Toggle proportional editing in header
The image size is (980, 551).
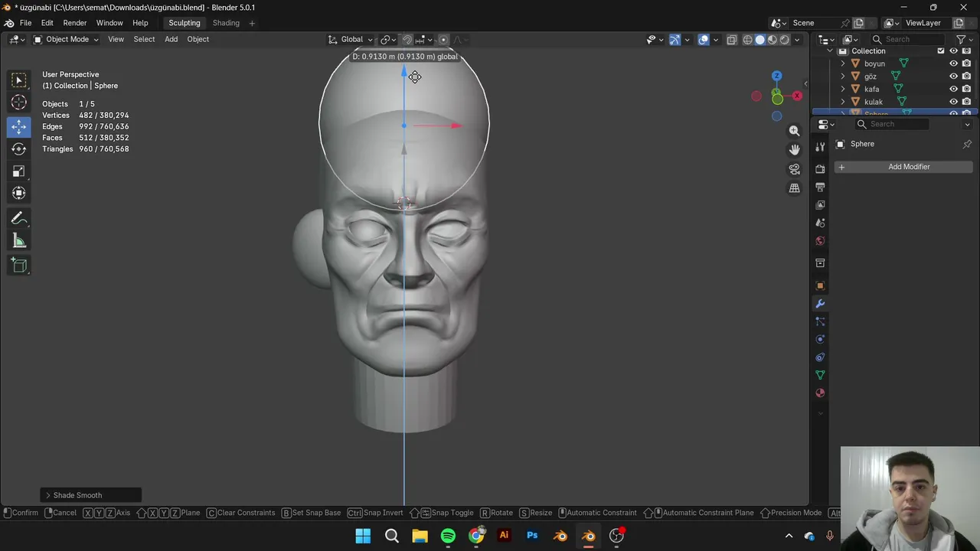click(x=443, y=40)
